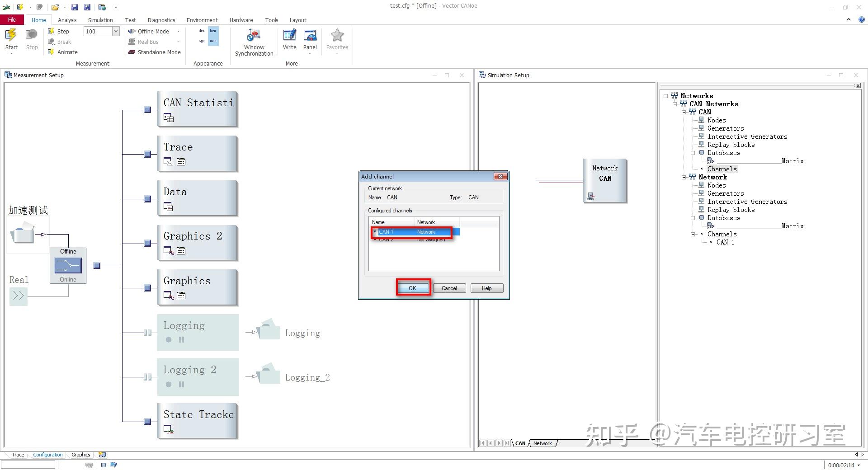The image size is (868, 470).
Task: Toggle dec number display
Action: (x=202, y=31)
